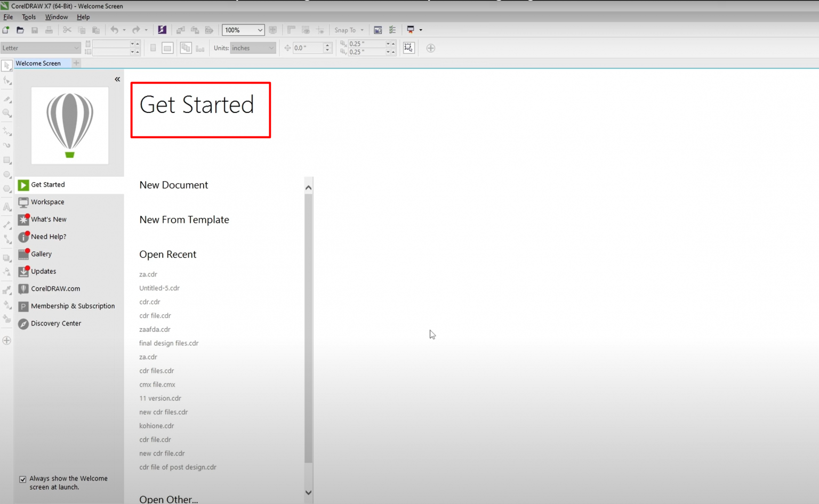Screen dimensions: 819x504
Task: Click the Treat as filled icon
Action: pos(408,48)
